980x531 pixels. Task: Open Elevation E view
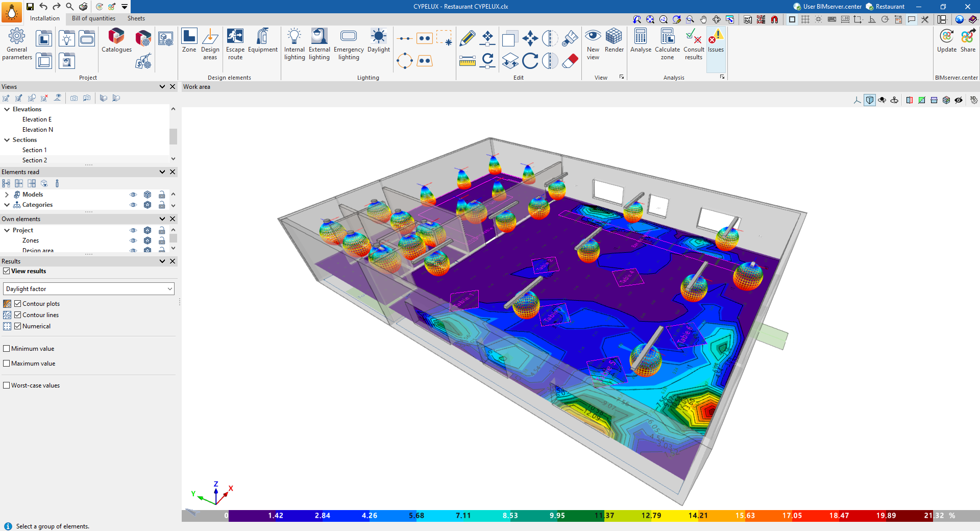[37, 119]
